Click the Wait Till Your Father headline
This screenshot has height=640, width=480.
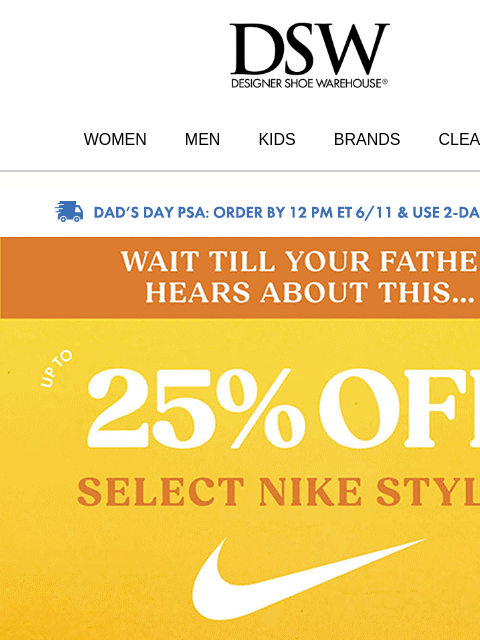click(300, 261)
